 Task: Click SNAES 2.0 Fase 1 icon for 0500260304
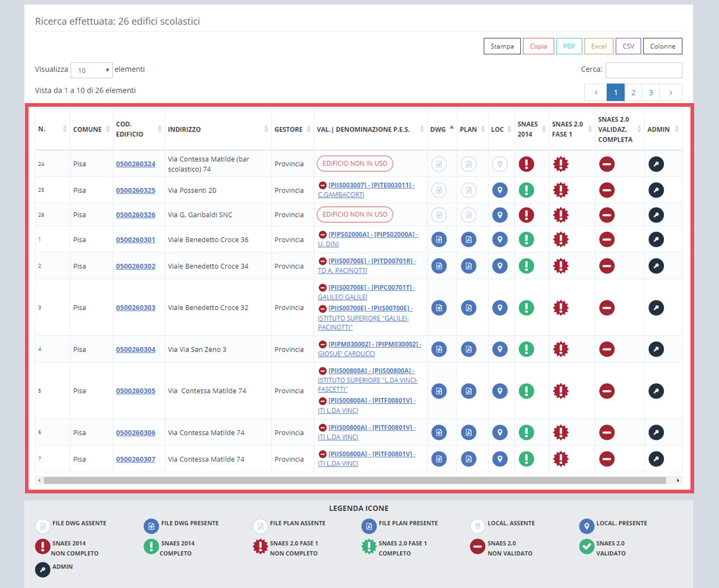pos(561,349)
